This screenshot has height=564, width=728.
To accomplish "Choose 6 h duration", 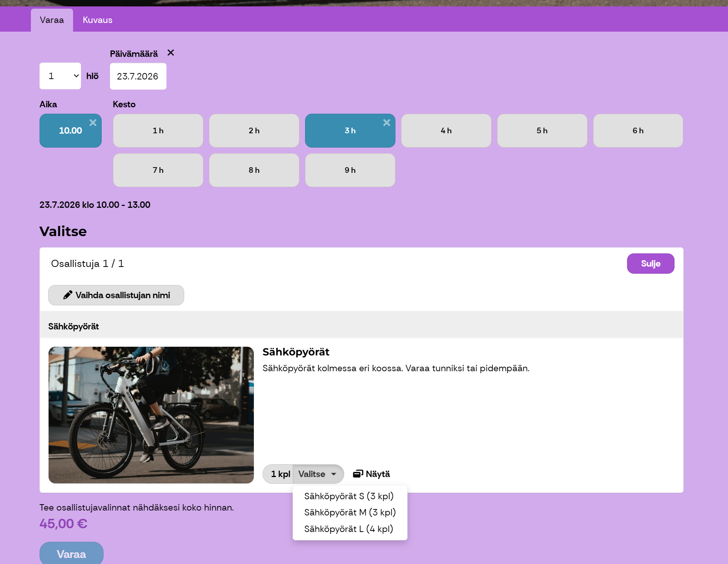I will (x=638, y=131).
